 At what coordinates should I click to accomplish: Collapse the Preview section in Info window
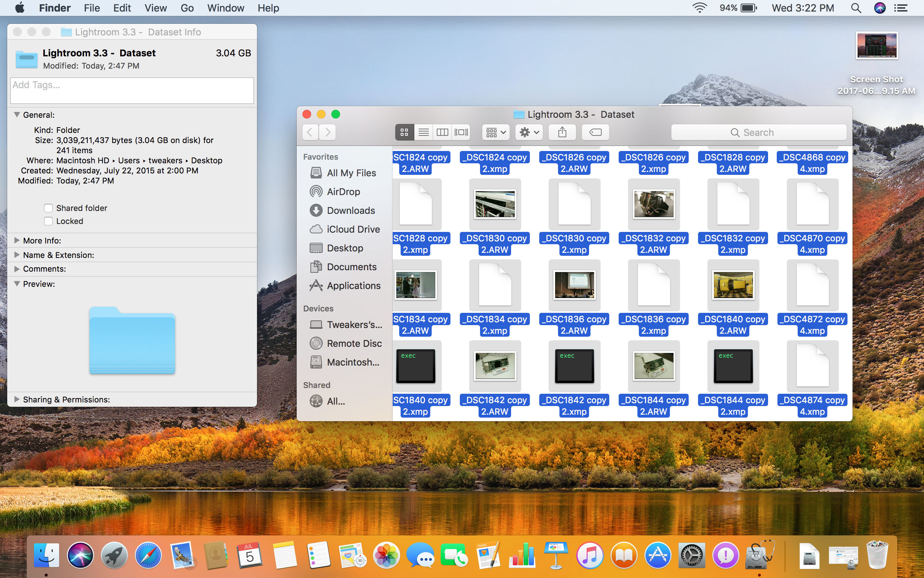coord(17,284)
